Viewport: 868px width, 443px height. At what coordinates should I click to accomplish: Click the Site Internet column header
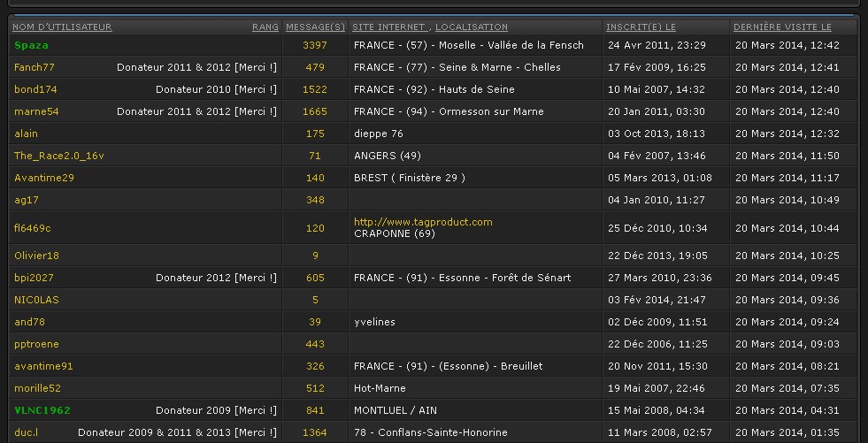tap(390, 27)
